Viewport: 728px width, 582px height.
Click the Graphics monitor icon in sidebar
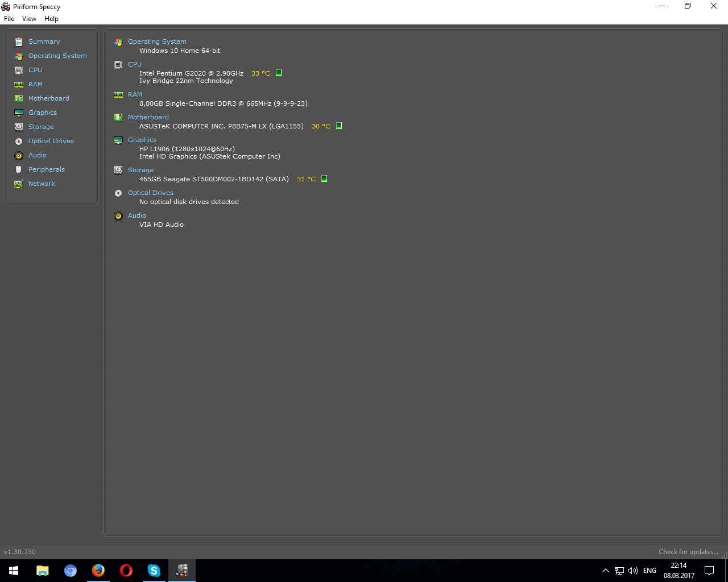point(19,113)
